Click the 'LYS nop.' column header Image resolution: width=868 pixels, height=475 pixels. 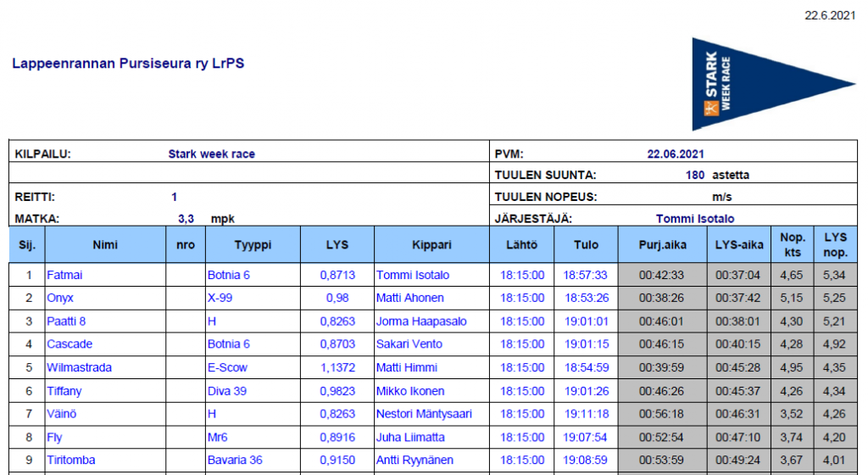(x=835, y=244)
